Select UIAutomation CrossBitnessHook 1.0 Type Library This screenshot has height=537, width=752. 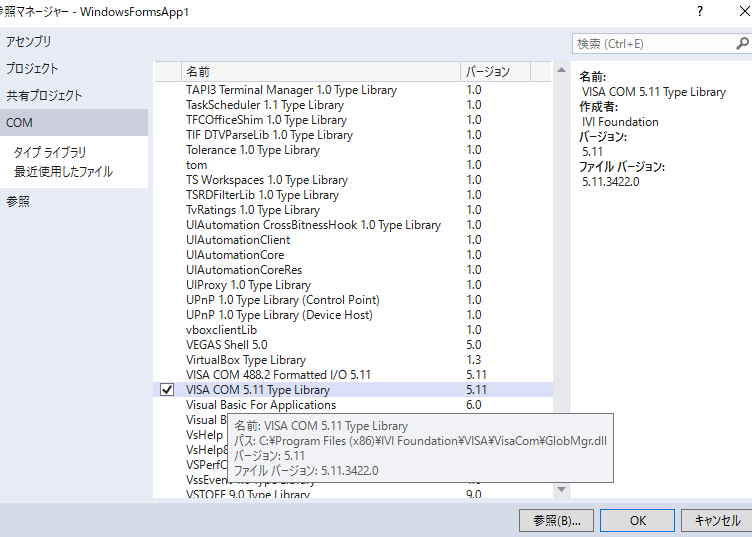point(352,225)
